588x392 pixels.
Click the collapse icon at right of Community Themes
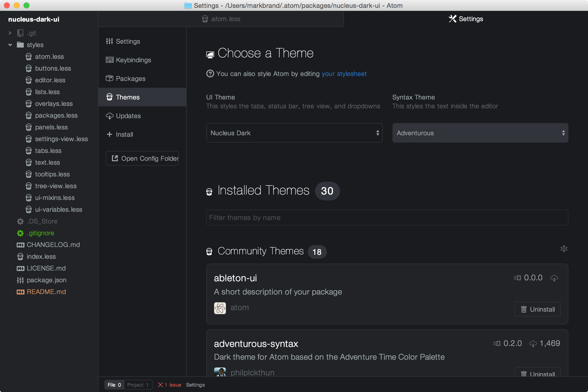point(564,249)
